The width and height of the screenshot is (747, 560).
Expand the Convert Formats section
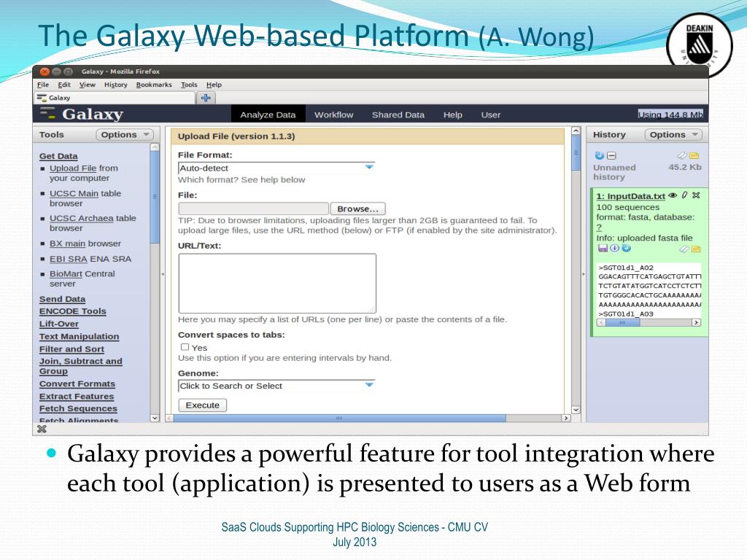click(77, 384)
